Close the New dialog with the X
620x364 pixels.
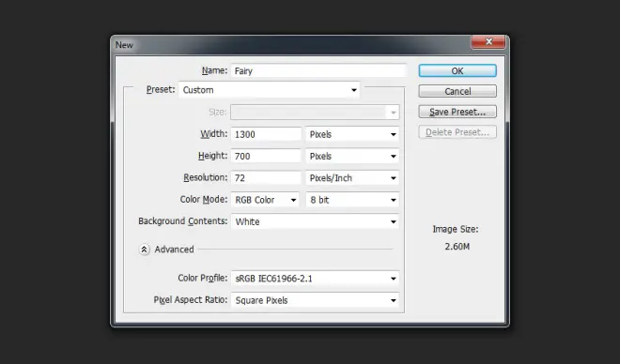(x=488, y=42)
